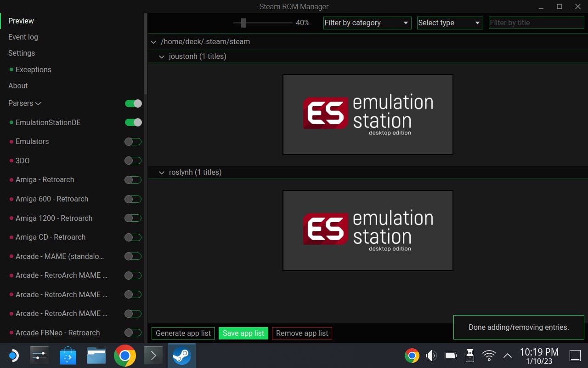Select the Amiga - Retroarch parser label
This screenshot has width=588, height=368.
pyautogui.click(x=45, y=180)
